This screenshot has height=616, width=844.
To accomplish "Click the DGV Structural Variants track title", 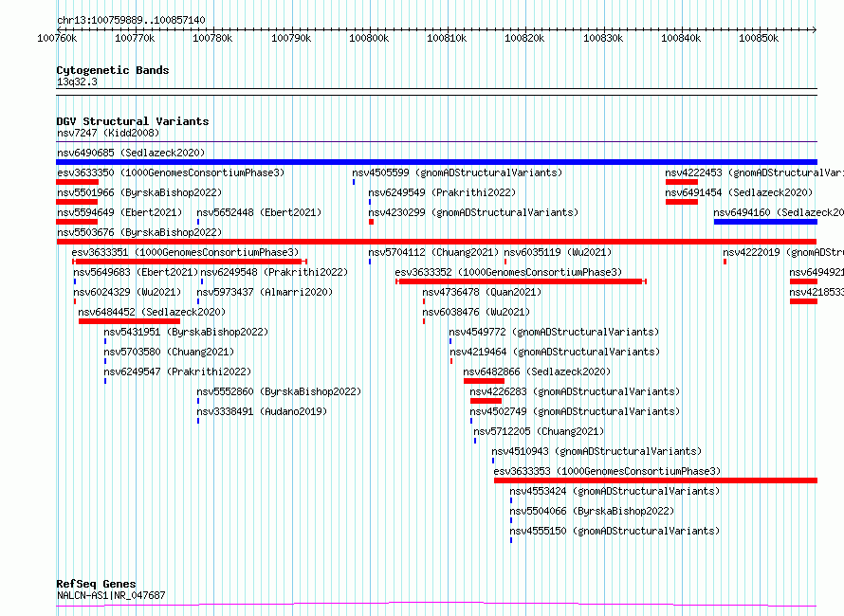I will click(x=133, y=121).
